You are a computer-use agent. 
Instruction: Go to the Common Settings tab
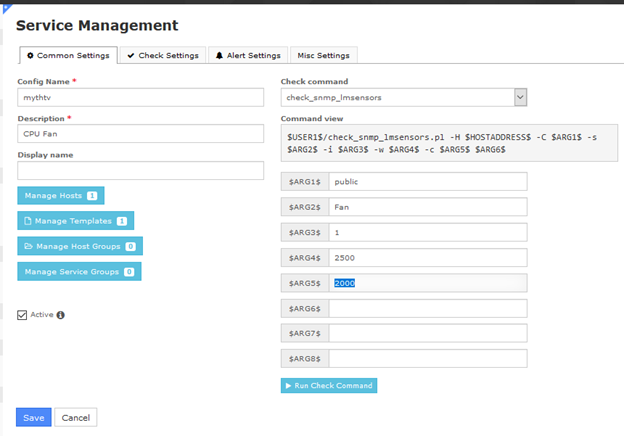(x=67, y=56)
